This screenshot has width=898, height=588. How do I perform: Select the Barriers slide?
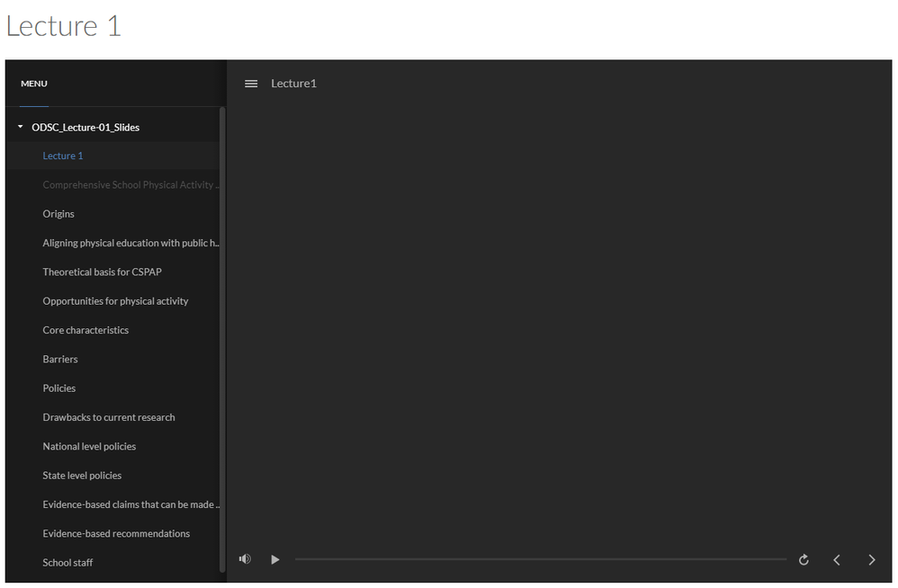click(59, 359)
